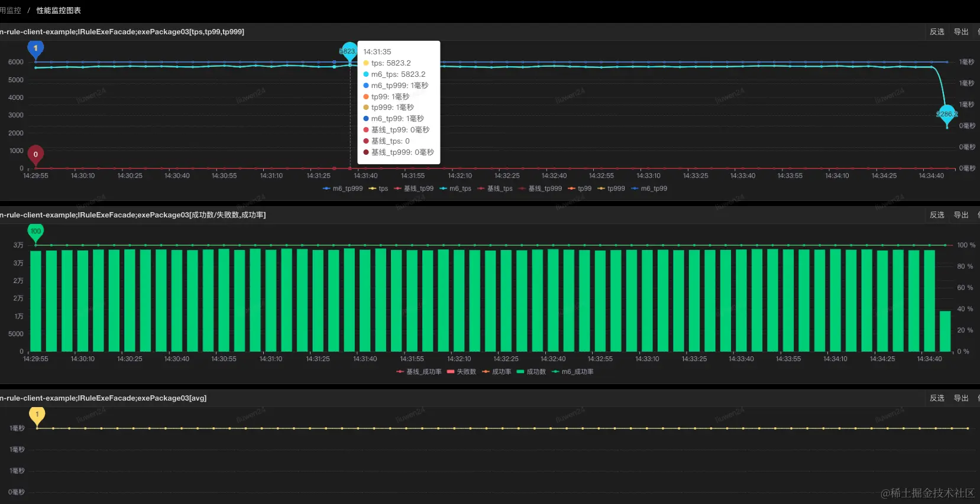Hide tp999 legend series
The height and width of the screenshot is (504, 980).
click(611, 188)
